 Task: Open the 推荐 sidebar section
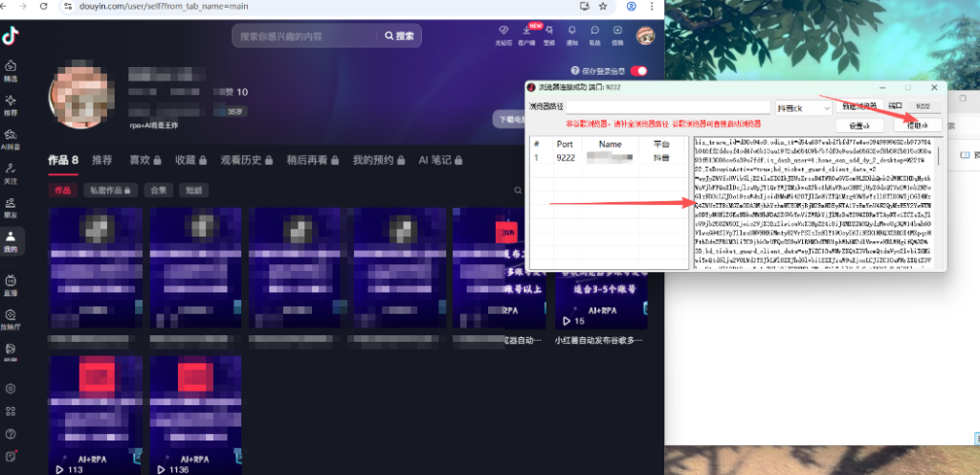[x=11, y=105]
